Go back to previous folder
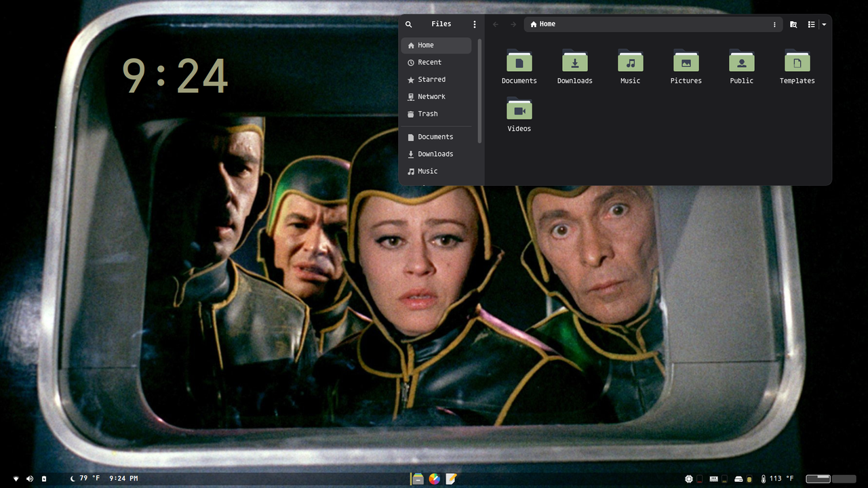The image size is (868, 488). click(x=496, y=24)
